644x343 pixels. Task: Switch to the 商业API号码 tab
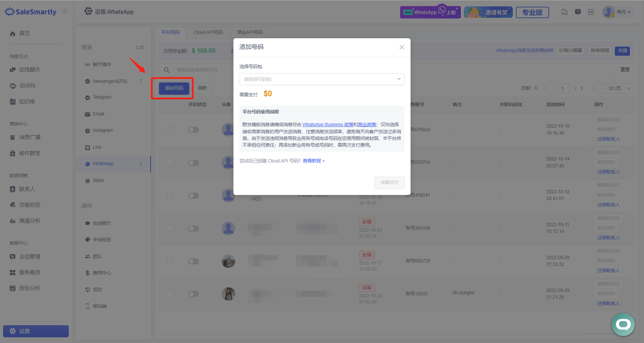pyautogui.click(x=250, y=32)
